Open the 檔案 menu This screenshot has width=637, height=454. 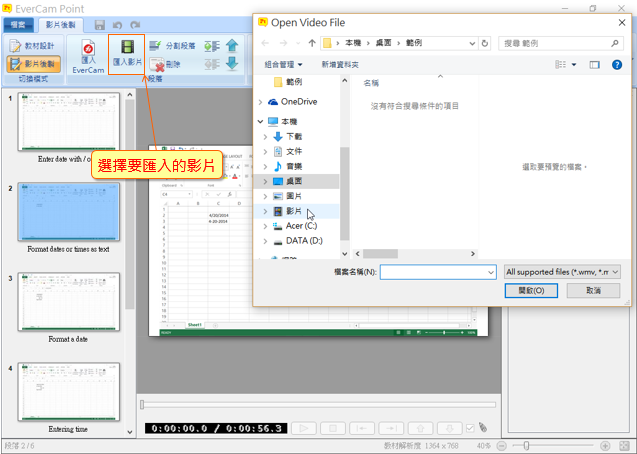pyautogui.click(x=17, y=23)
